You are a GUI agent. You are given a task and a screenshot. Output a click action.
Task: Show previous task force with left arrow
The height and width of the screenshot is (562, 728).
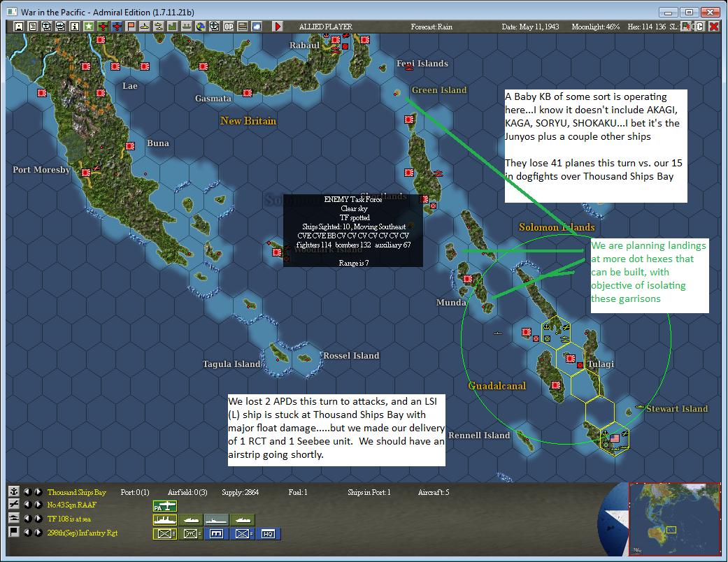click(28, 519)
